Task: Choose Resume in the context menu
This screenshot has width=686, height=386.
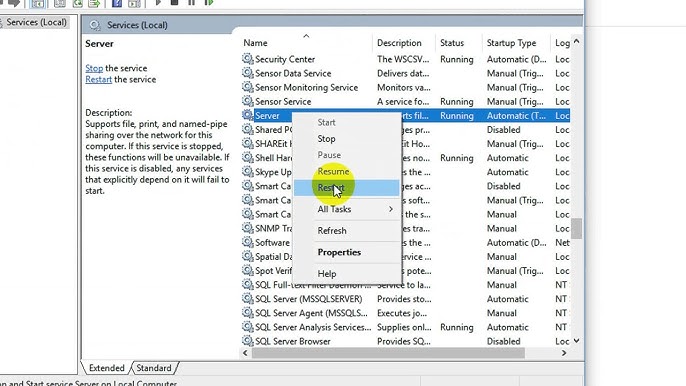Action: [x=333, y=171]
